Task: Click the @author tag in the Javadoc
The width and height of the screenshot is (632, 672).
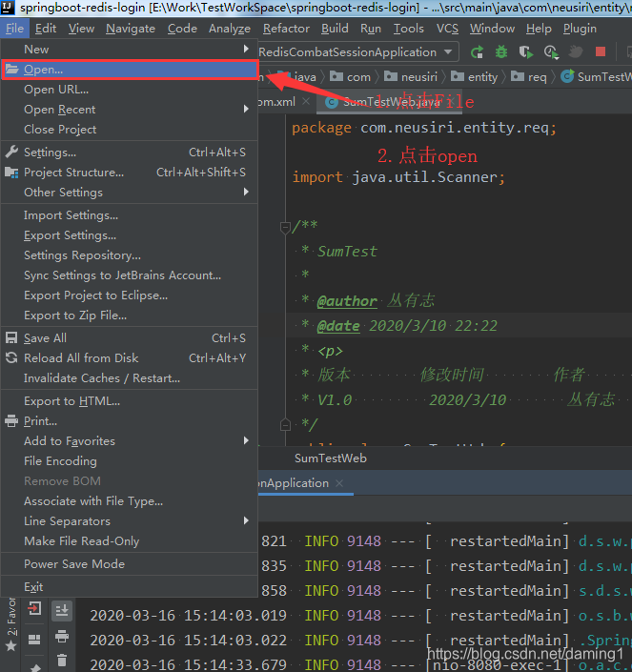Action: pyautogui.click(x=347, y=301)
